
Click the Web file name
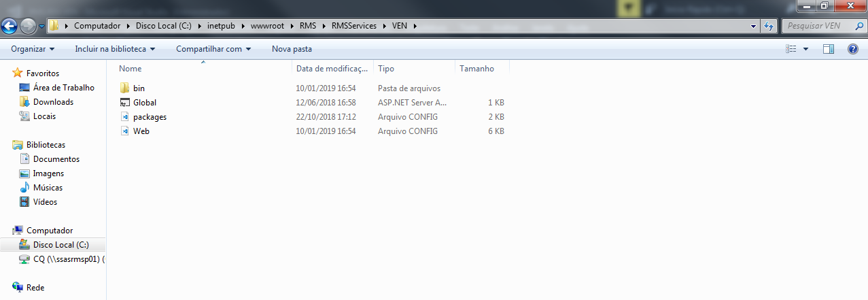coord(141,131)
